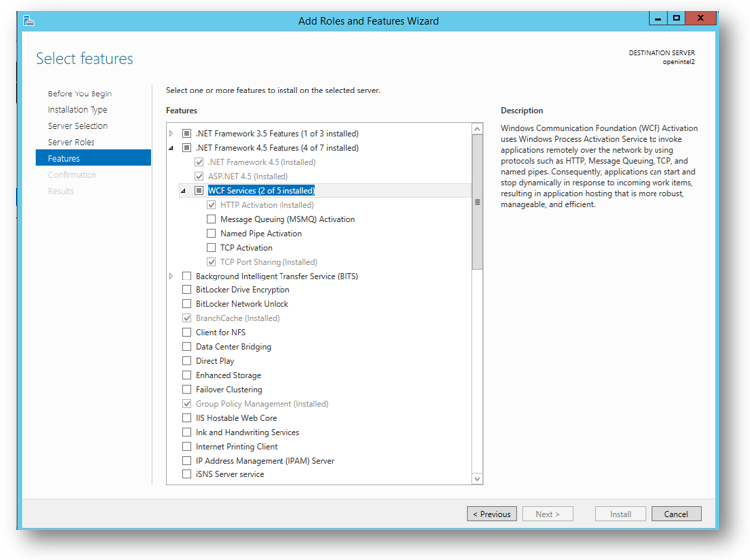750x560 pixels.
Task: Expand .NET Framework 3.5 Features node
Action: 171,134
